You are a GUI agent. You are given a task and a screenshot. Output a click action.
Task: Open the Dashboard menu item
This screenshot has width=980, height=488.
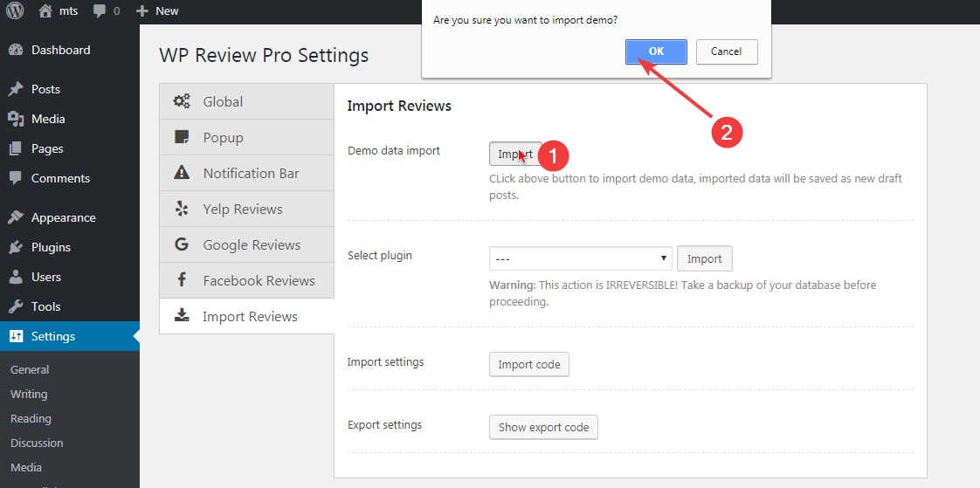coord(70,50)
